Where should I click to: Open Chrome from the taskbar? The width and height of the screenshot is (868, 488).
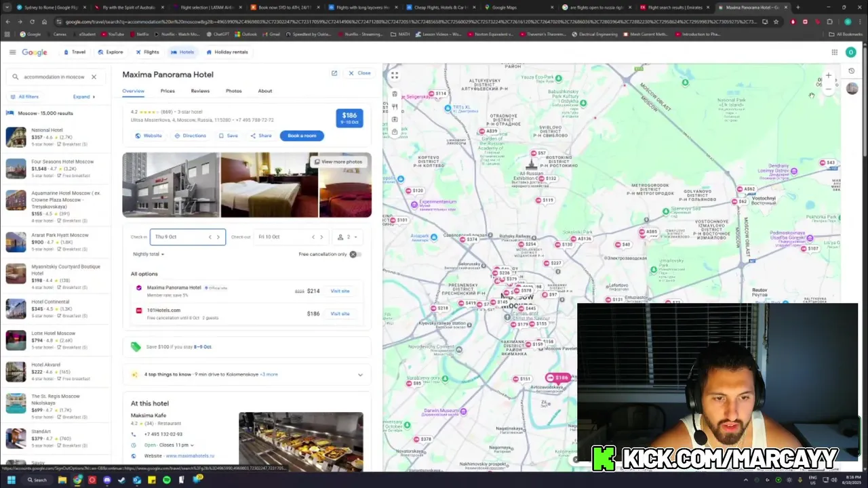(77, 480)
